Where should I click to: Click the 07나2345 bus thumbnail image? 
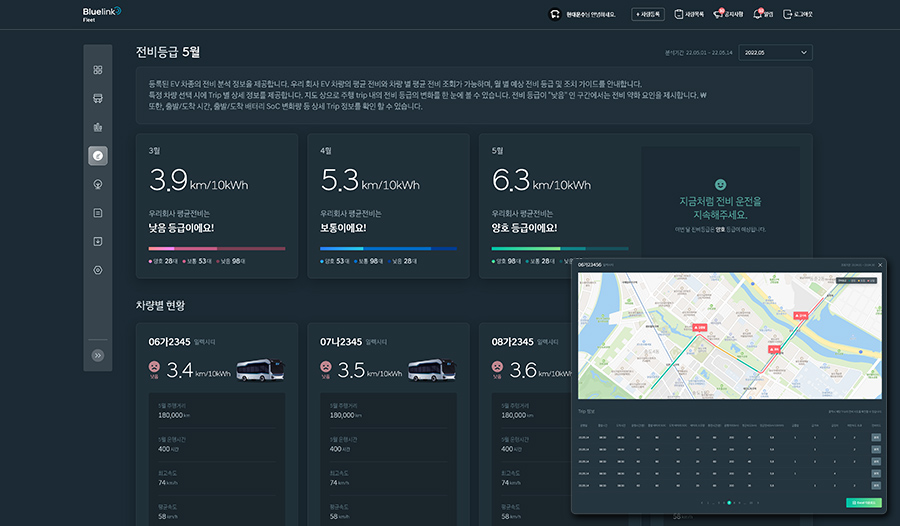coord(432,370)
